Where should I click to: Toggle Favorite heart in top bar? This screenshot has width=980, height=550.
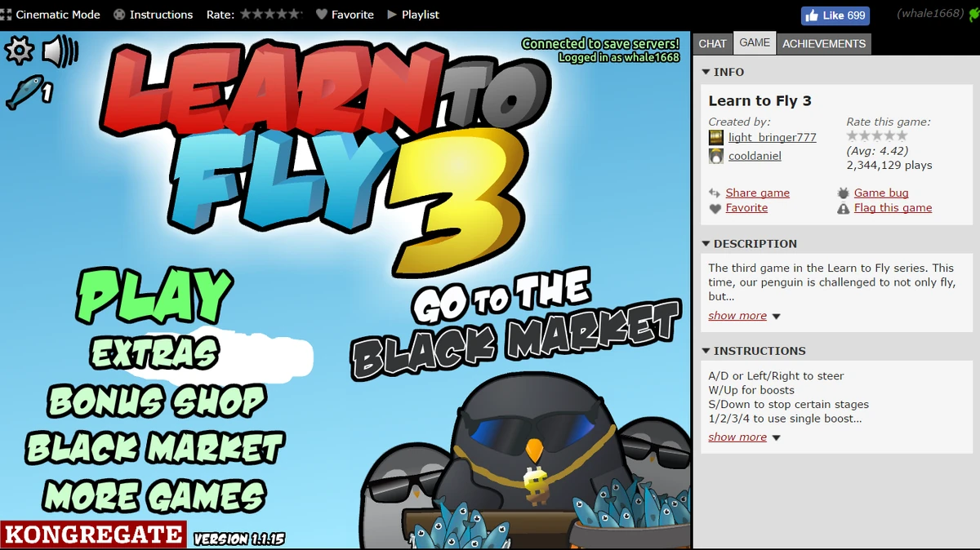point(345,15)
